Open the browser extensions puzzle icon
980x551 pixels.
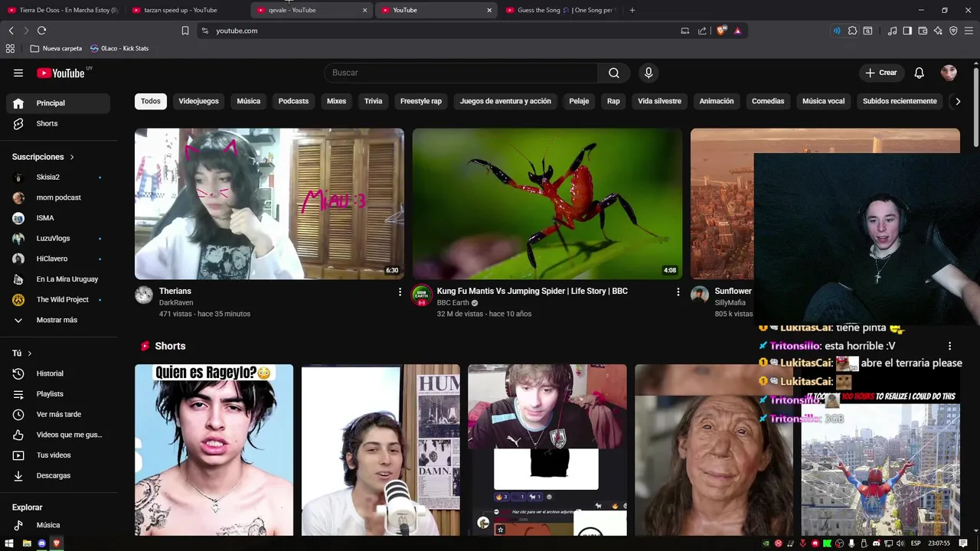(852, 31)
